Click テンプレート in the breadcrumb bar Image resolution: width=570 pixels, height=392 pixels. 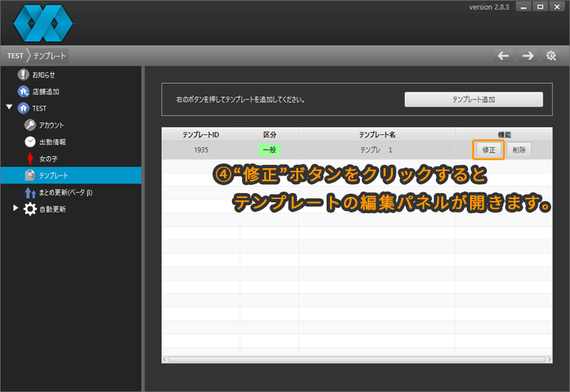point(50,56)
